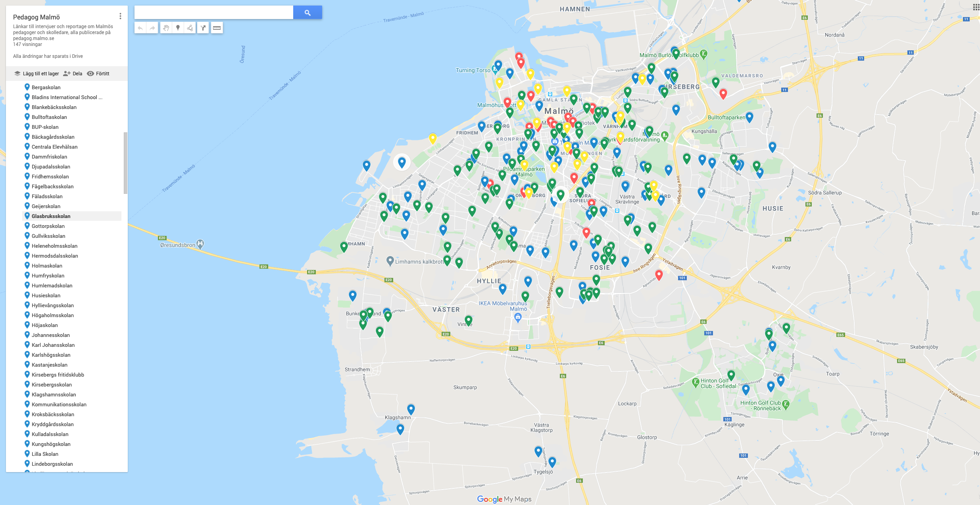Open the Google apps grid icon
Viewport: 980px width, 505px height.
[x=976, y=7]
